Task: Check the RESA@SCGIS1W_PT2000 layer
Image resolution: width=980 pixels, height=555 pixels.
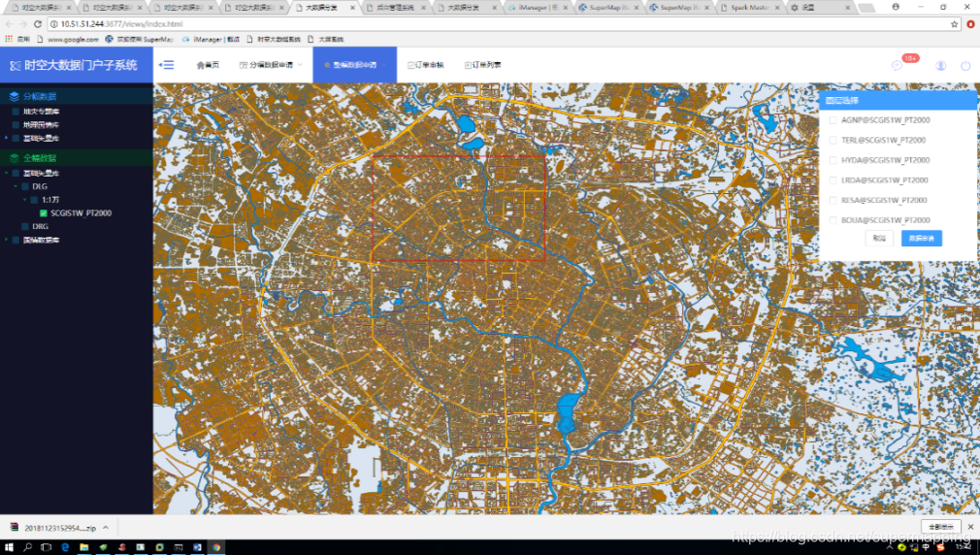Action: (833, 200)
